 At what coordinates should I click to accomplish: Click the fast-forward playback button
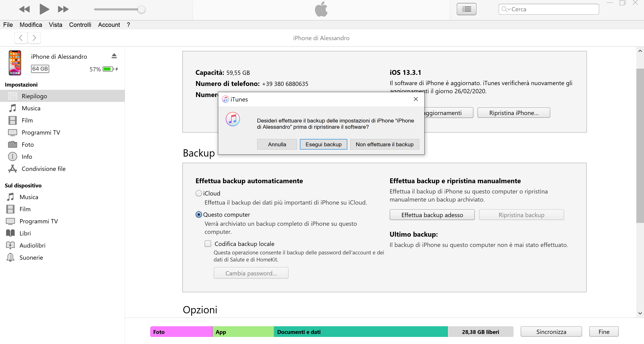(x=63, y=9)
